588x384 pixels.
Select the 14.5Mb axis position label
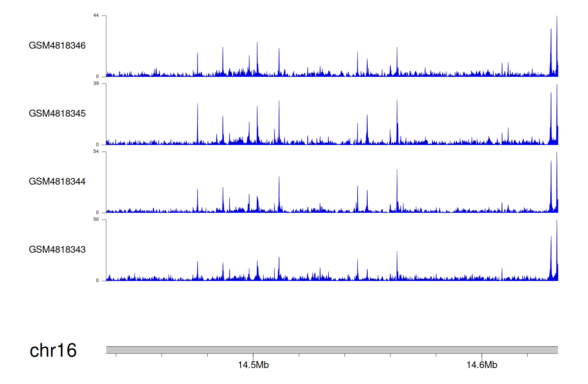(253, 365)
